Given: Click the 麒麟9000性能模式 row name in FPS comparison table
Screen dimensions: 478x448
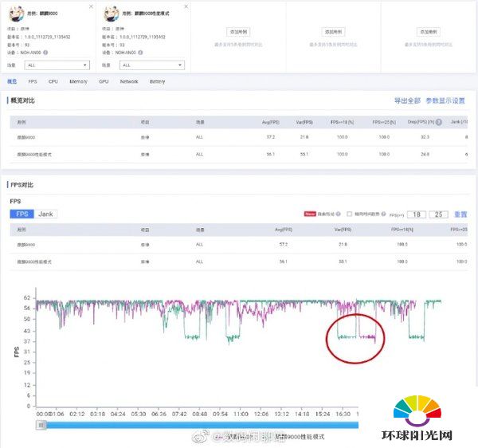Looking at the screenshot, I should (x=34, y=262).
